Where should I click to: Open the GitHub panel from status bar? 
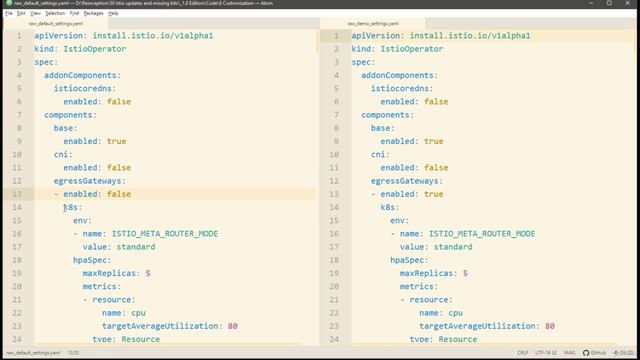coord(594,353)
